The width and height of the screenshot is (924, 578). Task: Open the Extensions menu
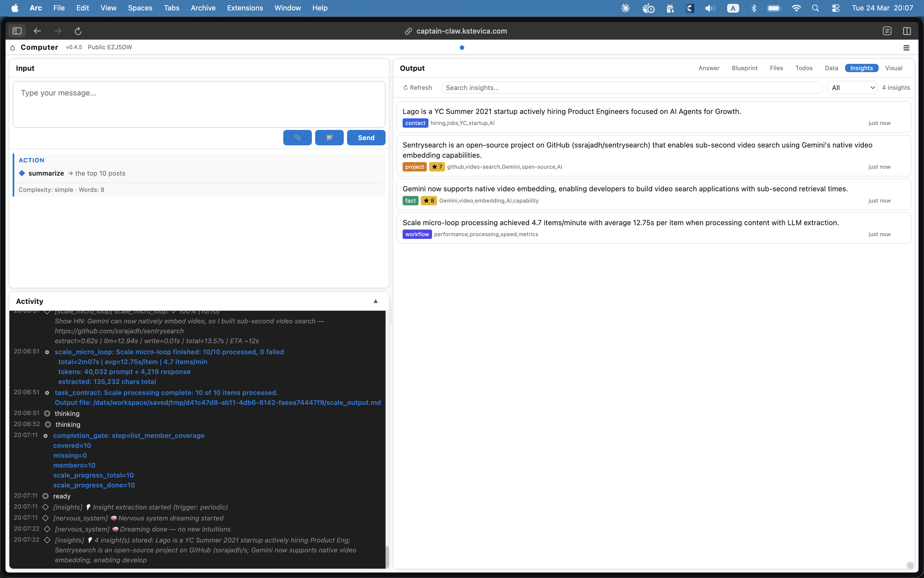click(245, 8)
